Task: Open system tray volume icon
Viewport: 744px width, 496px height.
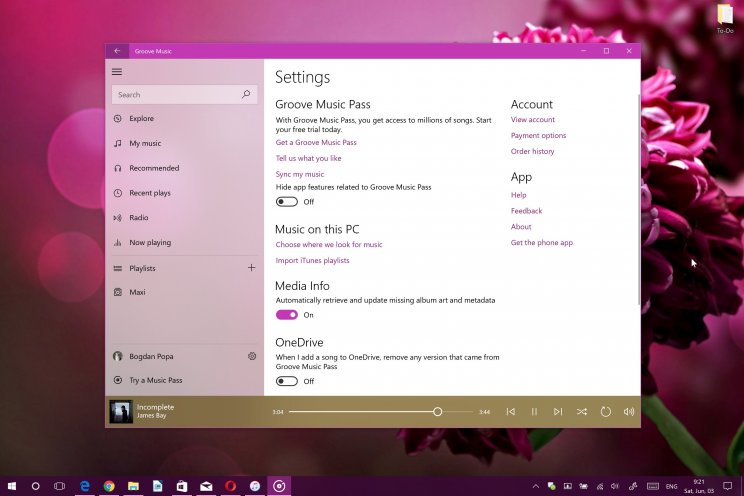Action: [x=615, y=486]
